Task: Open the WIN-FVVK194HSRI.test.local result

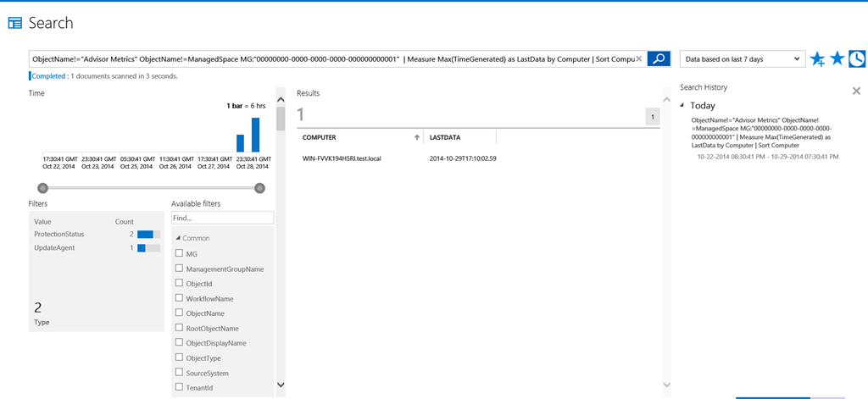Action: point(342,158)
